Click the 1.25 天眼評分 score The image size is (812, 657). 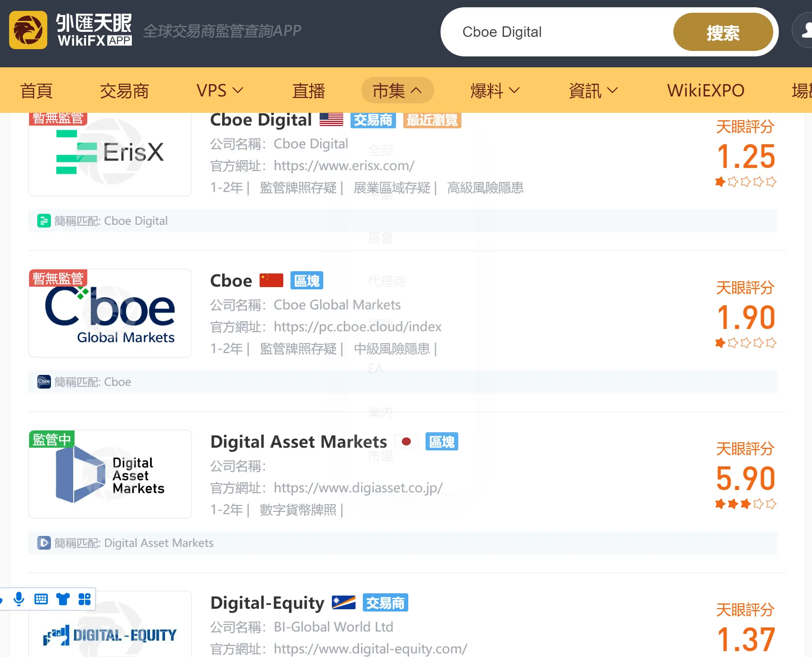point(746,156)
